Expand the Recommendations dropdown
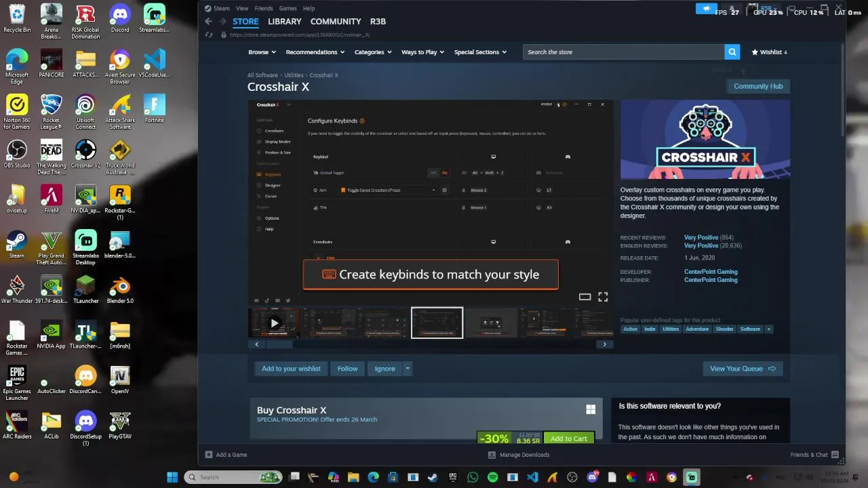Viewport: 868px width, 488px height. [x=315, y=52]
